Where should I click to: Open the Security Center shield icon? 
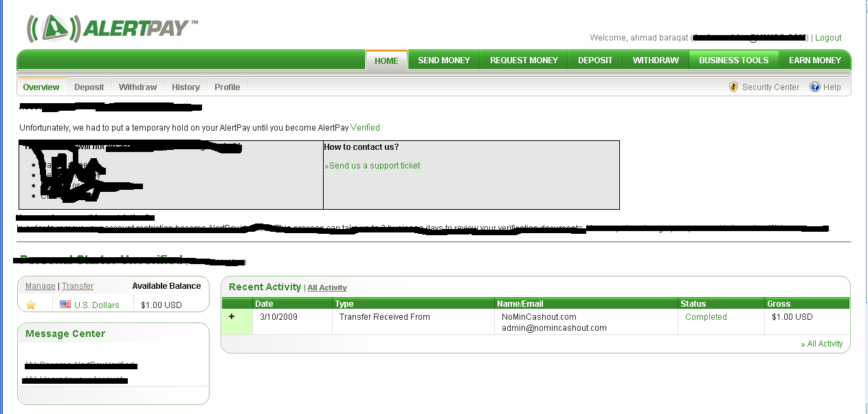point(733,87)
